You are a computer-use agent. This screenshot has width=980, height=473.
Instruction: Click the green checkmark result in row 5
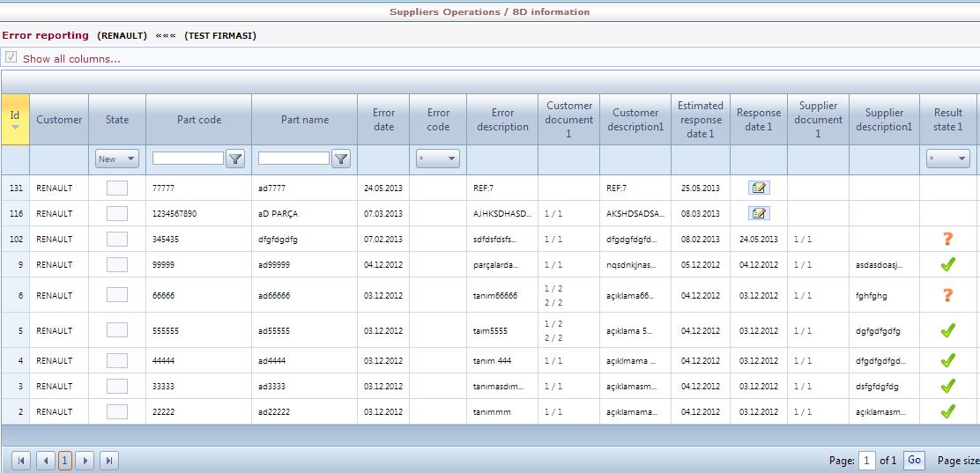click(x=948, y=330)
